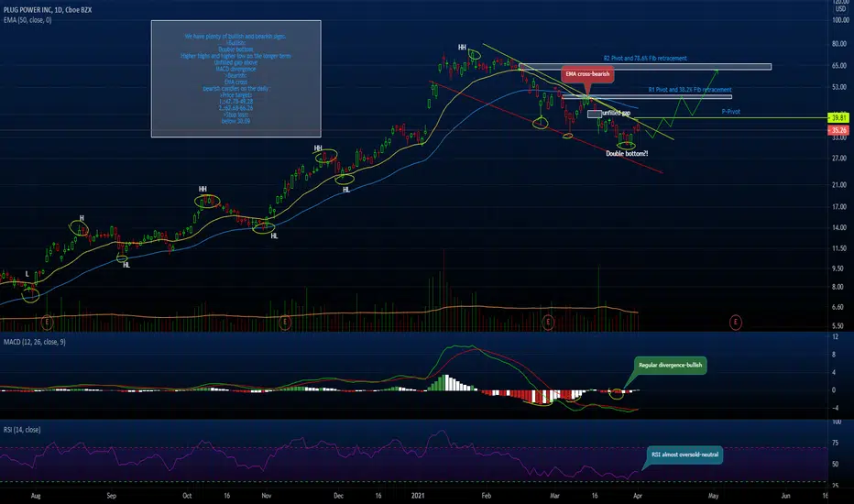Image resolution: width=854 pixels, height=504 pixels.
Task: Click the Jun label on time axis
Action: pyautogui.click(x=786, y=496)
